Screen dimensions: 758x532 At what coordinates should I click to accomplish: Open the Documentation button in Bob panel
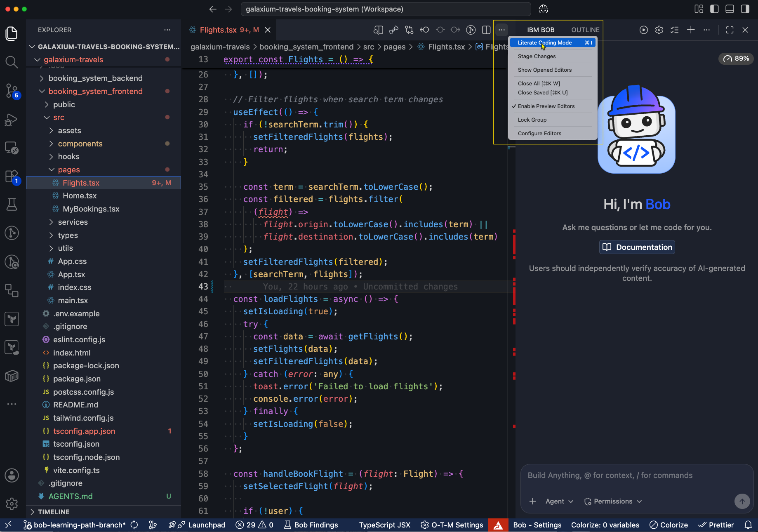point(637,247)
